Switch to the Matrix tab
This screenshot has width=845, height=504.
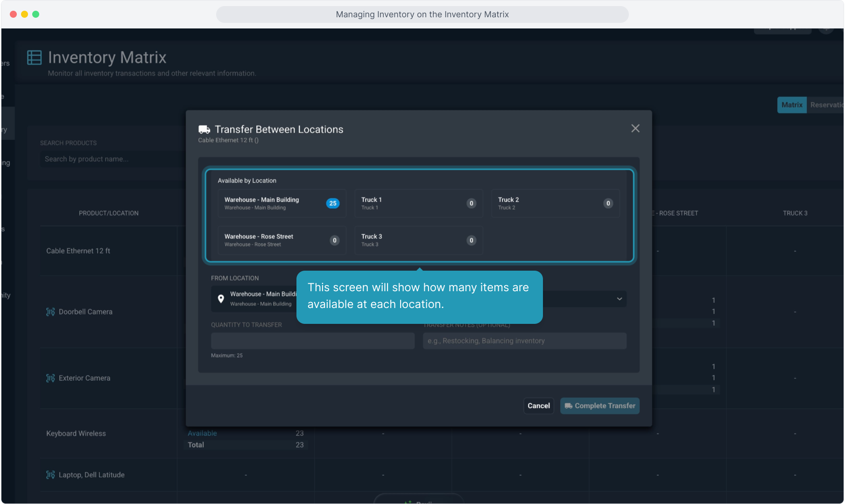[x=792, y=105]
